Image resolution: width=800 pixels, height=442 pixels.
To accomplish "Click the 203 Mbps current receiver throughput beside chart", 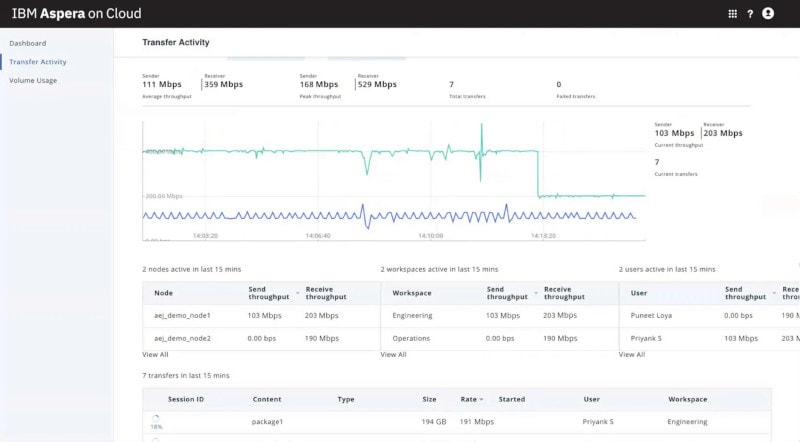I will (723, 133).
